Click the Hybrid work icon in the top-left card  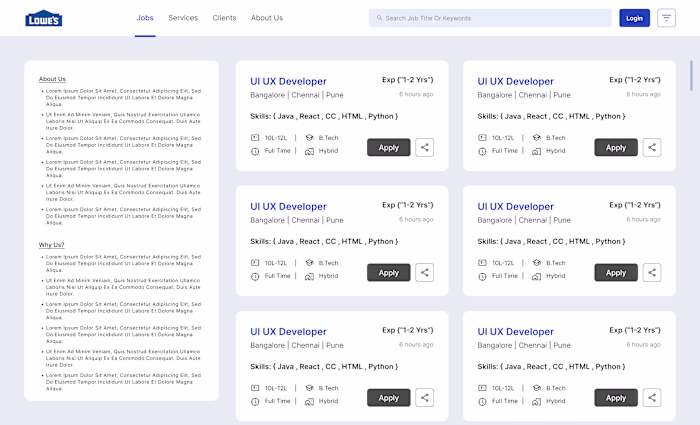[x=309, y=151]
